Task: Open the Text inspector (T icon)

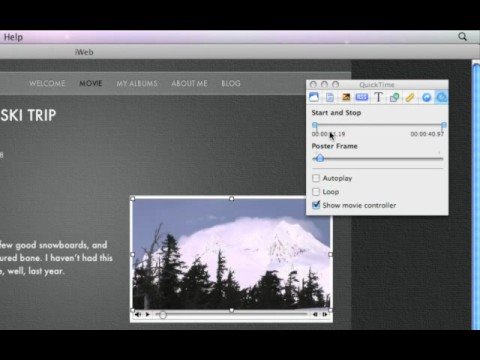Action: 378,97
